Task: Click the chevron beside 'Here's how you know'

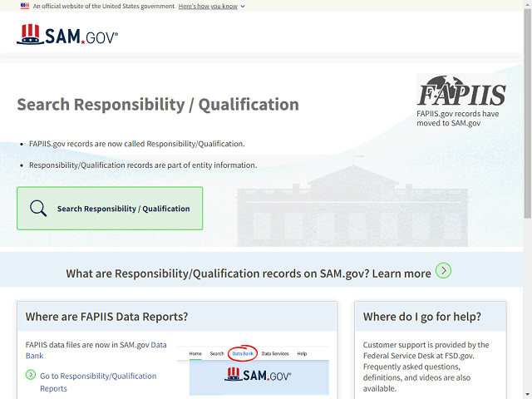Action: pyautogui.click(x=243, y=7)
